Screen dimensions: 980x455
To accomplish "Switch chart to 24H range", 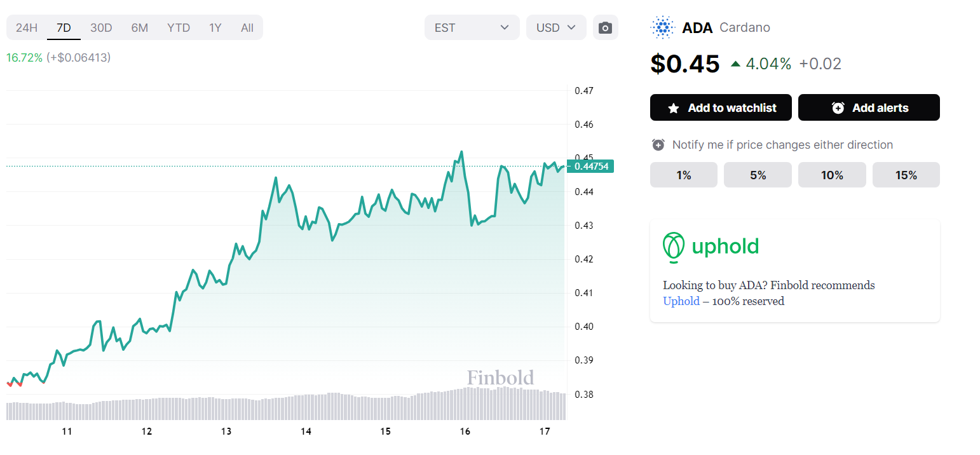I will 27,27.
